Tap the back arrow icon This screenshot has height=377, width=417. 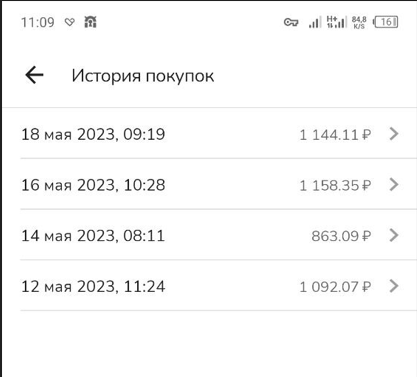34,75
